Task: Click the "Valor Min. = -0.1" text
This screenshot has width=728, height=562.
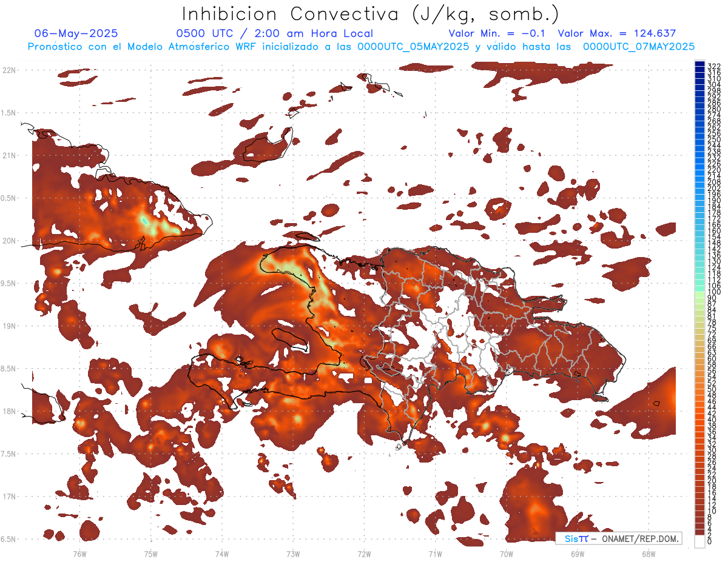Action: [497, 33]
